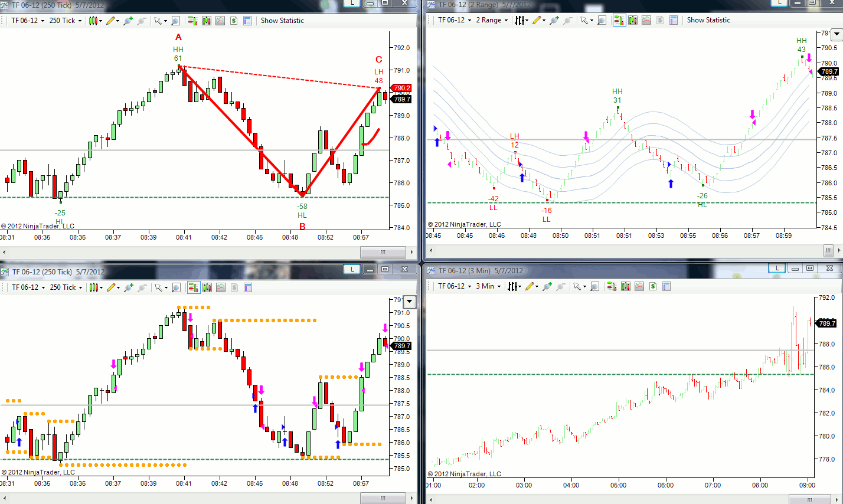Open chart Properties icon in 2 Range chart
843x504 pixels.
click(x=674, y=20)
